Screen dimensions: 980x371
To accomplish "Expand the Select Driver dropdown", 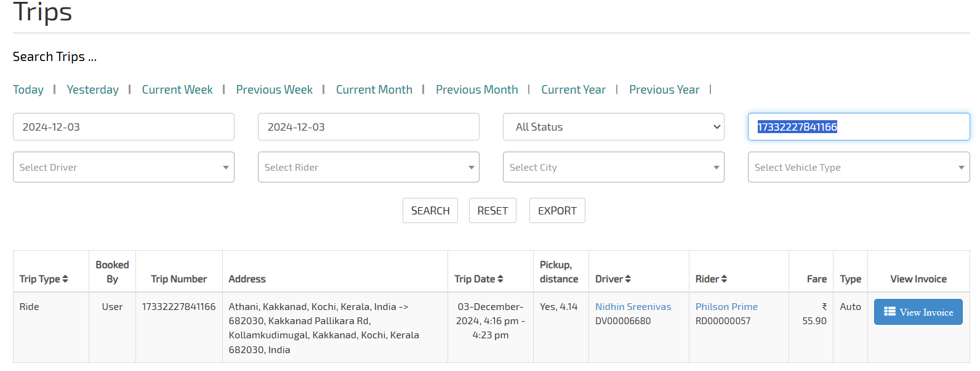I will tap(123, 168).
